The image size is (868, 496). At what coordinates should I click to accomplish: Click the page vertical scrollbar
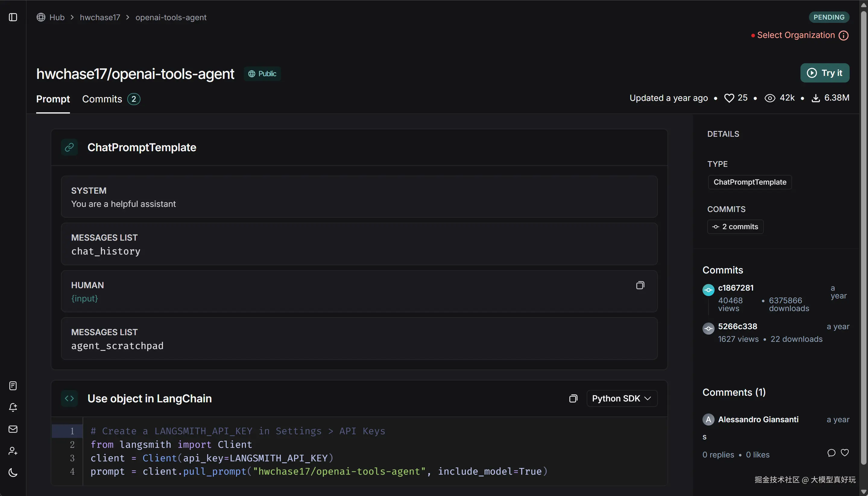pos(863,239)
